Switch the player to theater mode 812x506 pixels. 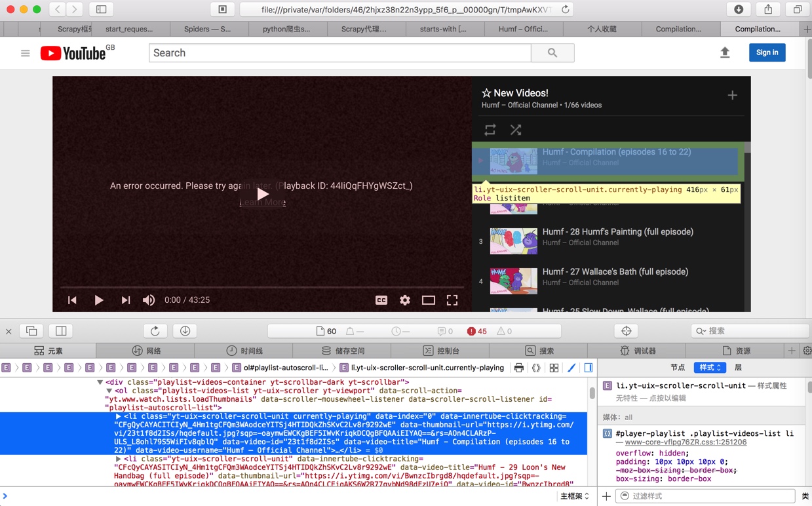[x=429, y=300]
